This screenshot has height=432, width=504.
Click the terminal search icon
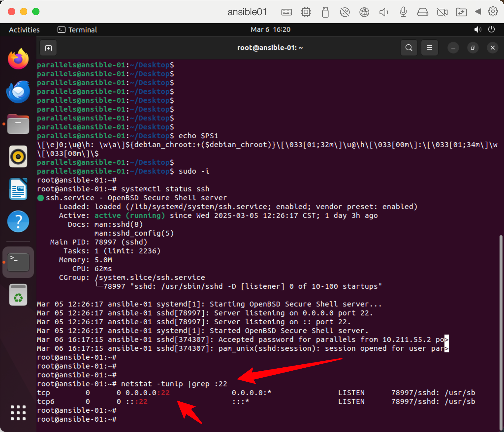[409, 48]
